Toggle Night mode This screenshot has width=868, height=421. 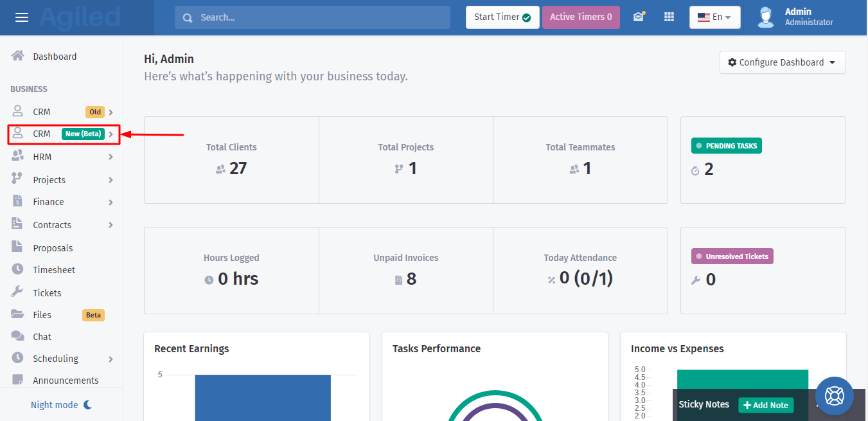tap(62, 405)
